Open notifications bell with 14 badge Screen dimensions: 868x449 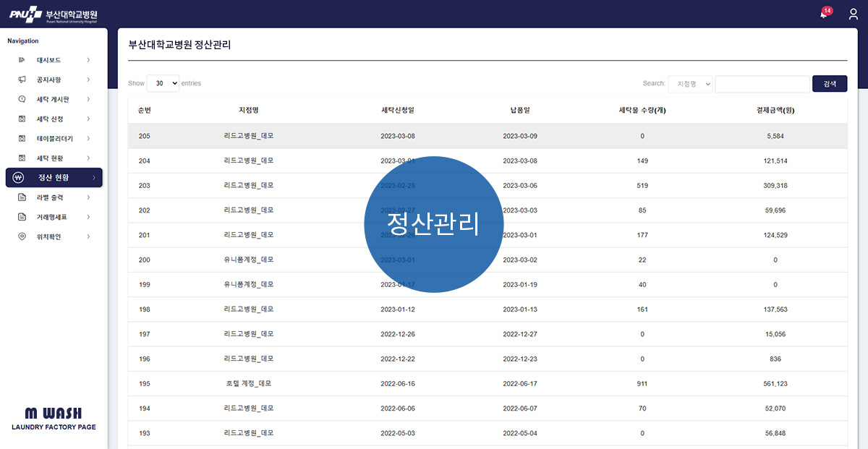pos(825,13)
